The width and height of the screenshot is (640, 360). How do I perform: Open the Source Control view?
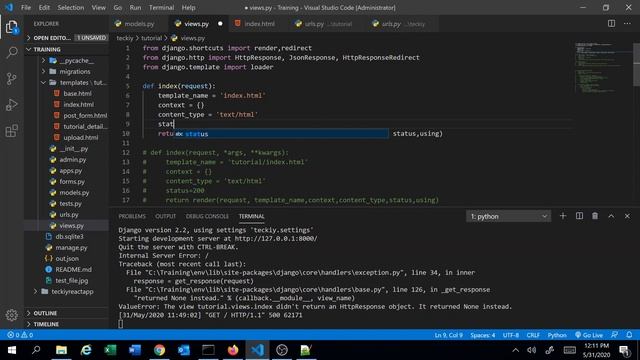[12, 78]
